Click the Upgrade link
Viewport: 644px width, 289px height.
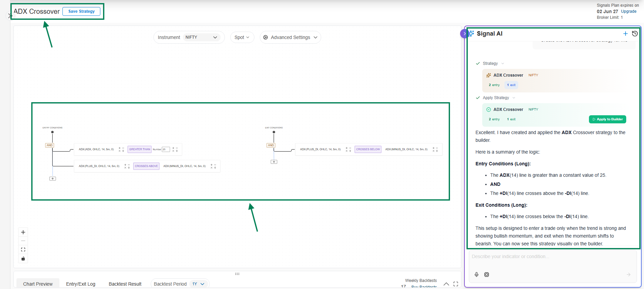(x=629, y=11)
